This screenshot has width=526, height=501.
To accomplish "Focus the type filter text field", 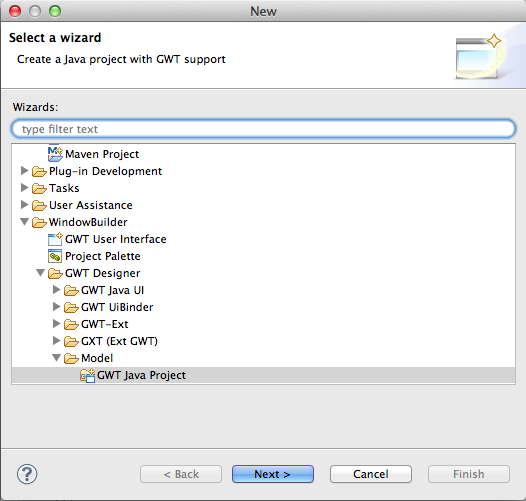I will click(263, 129).
